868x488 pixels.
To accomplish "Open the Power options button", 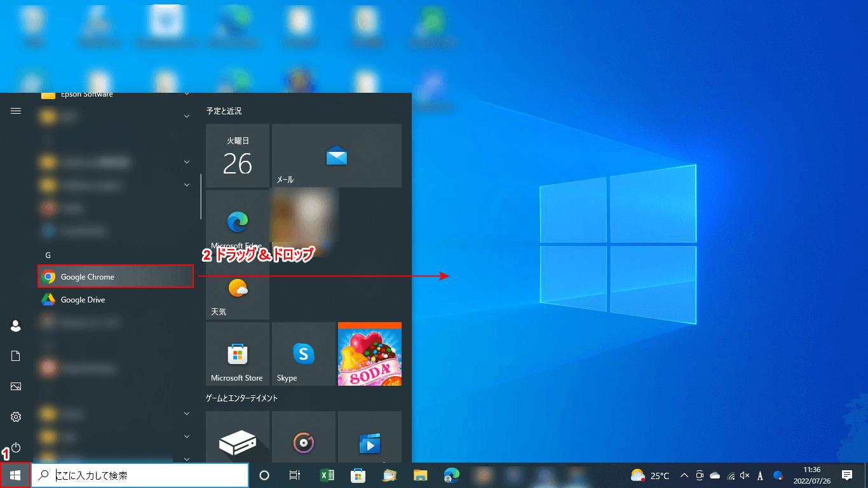I will tap(16, 447).
